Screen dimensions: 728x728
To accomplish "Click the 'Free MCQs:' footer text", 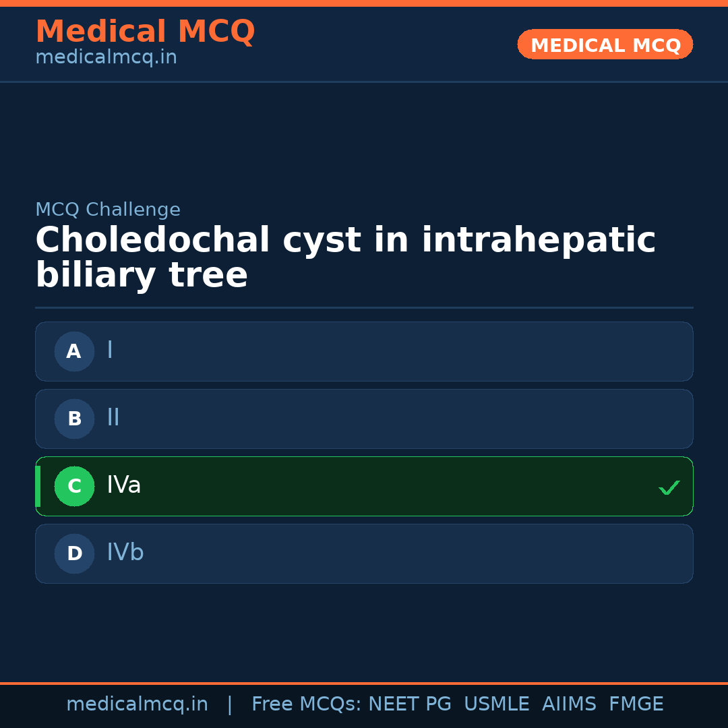I will [x=306, y=704].
